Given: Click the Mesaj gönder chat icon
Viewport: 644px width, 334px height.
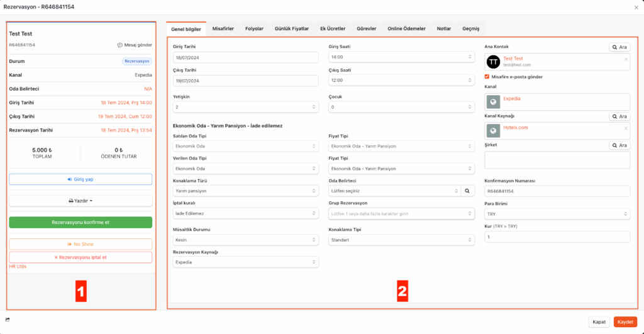Looking at the screenshot, I should pyautogui.click(x=119, y=45).
